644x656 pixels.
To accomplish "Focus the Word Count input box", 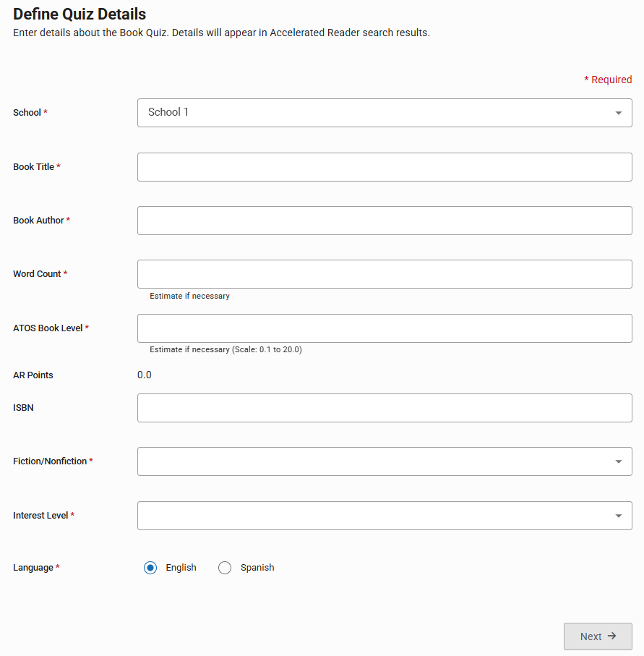I will click(385, 274).
